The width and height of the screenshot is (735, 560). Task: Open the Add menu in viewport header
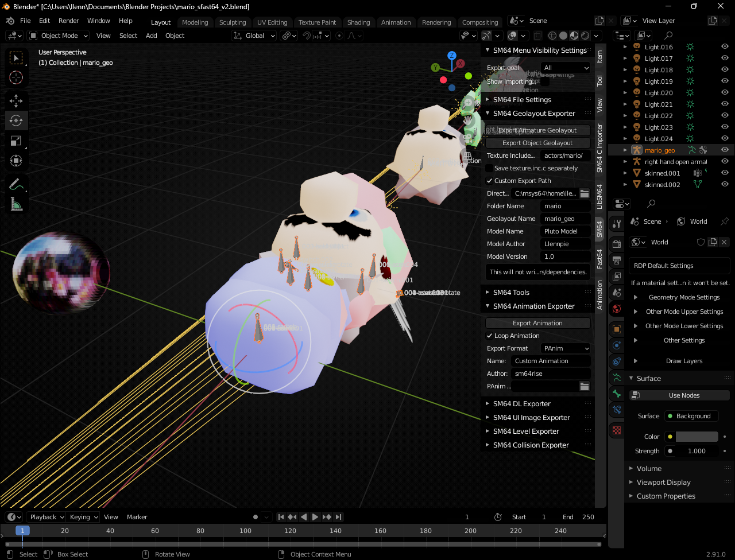[152, 36]
